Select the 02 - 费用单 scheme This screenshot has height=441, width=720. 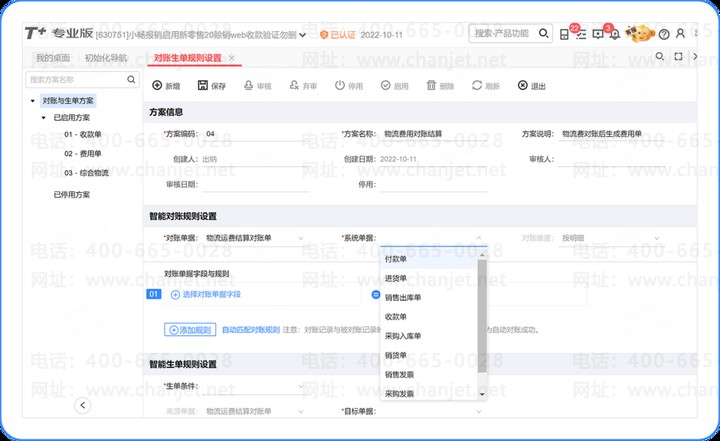[83, 153]
